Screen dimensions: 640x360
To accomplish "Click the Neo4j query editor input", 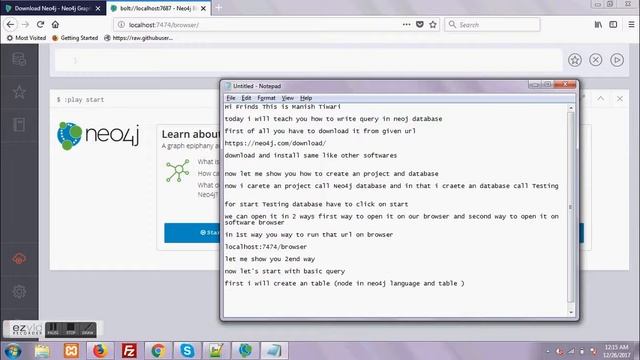I will pos(308,60).
